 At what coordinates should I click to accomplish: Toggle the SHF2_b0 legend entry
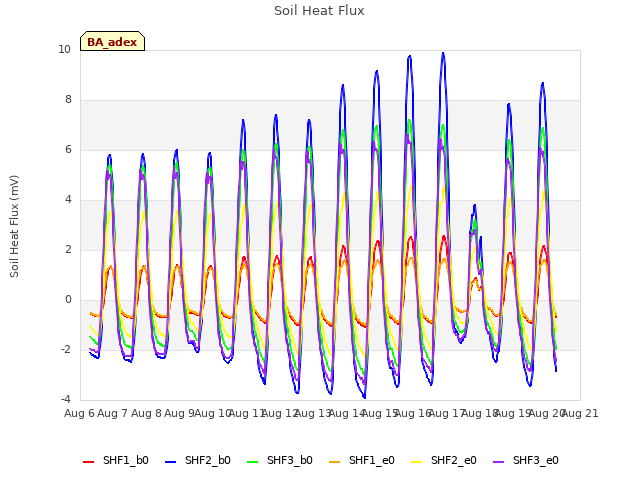tap(198, 460)
